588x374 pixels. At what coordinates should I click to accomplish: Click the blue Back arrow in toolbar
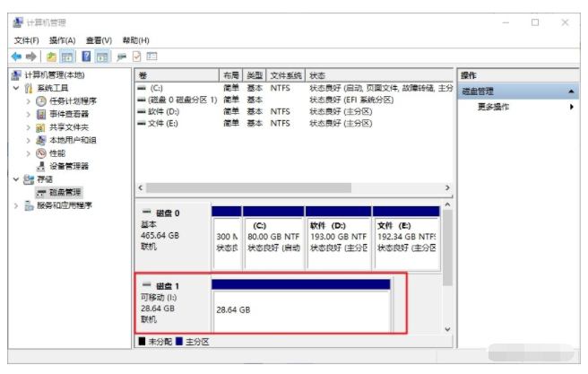(16, 56)
